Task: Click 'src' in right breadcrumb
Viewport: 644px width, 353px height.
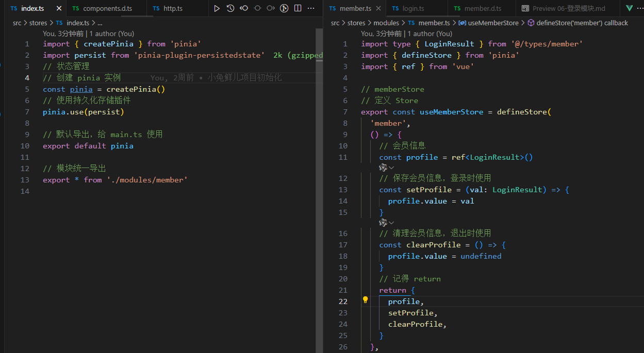Action: click(335, 23)
